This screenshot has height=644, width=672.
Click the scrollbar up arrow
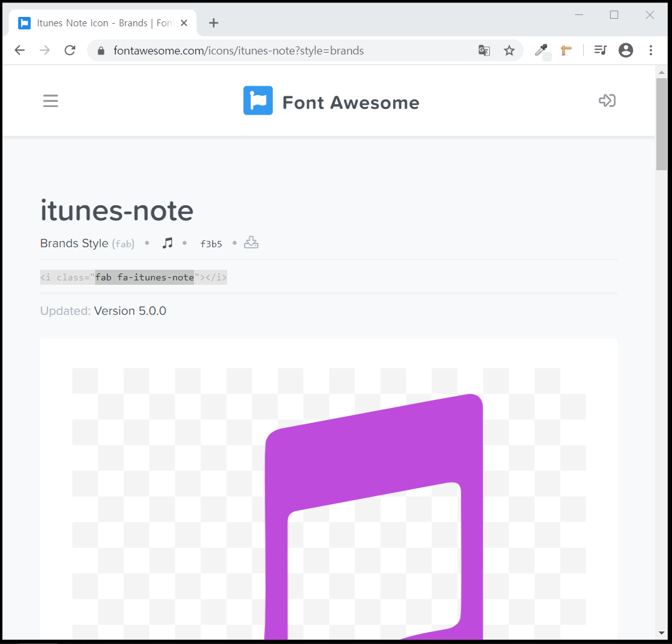661,72
